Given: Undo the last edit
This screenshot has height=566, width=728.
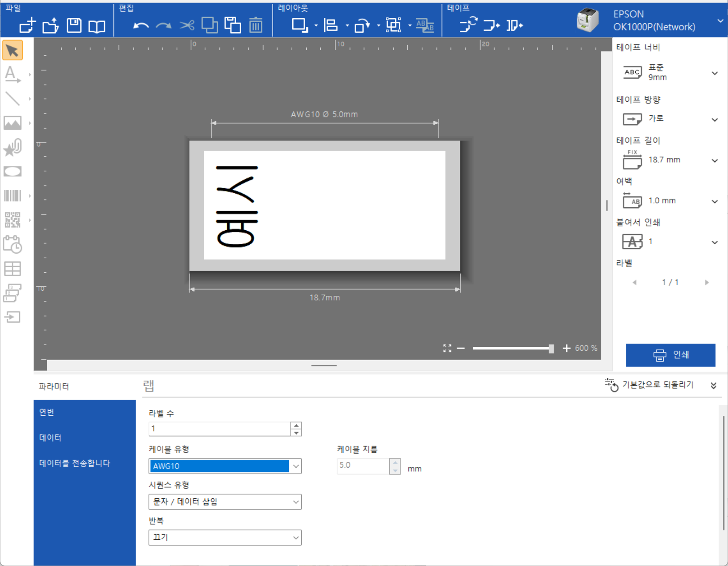Looking at the screenshot, I should pos(141,26).
